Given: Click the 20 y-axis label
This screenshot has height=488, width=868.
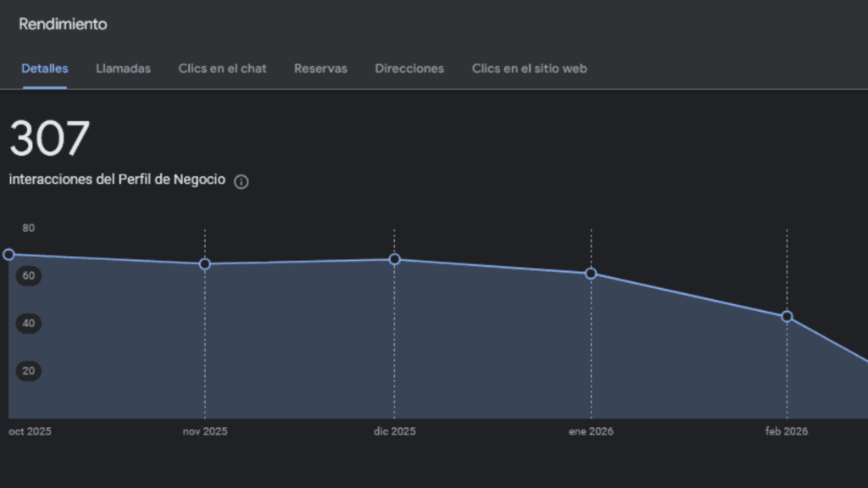Looking at the screenshot, I should tap(28, 371).
